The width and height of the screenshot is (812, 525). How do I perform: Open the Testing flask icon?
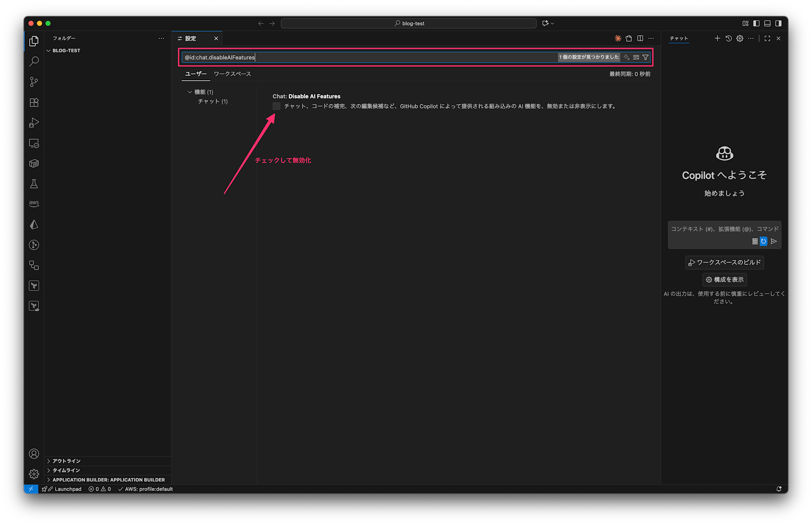point(34,184)
